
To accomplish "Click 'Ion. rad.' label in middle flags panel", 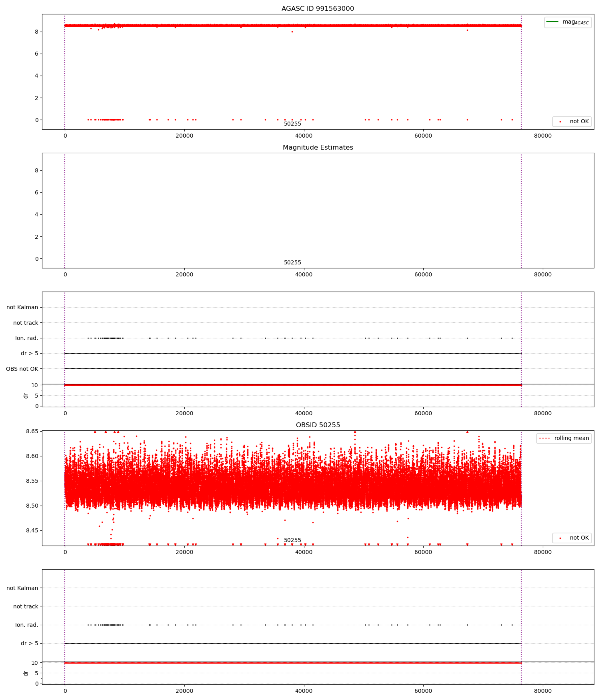I will (27, 338).
